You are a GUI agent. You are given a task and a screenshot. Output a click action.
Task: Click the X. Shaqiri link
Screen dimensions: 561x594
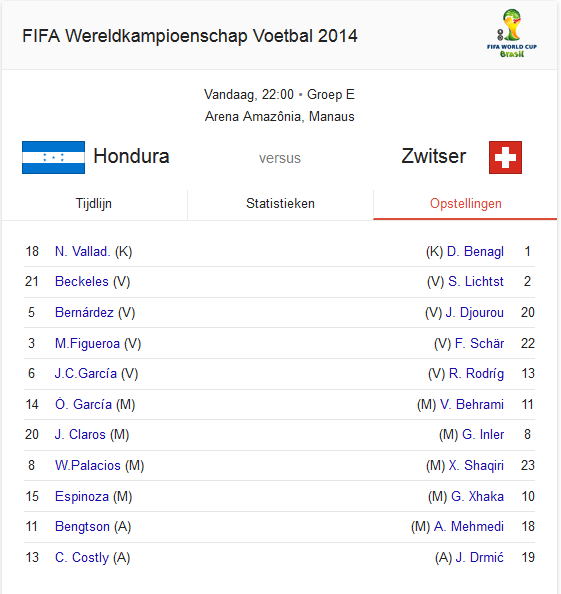coord(476,465)
